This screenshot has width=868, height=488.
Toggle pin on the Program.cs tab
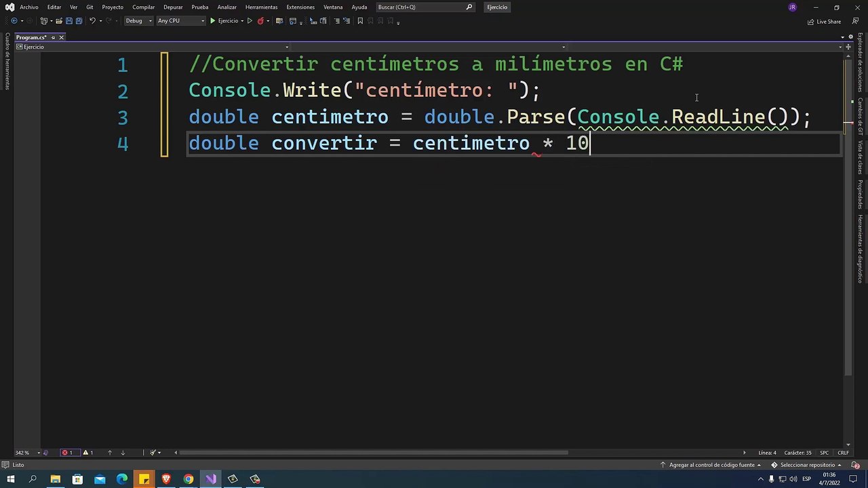click(53, 37)
